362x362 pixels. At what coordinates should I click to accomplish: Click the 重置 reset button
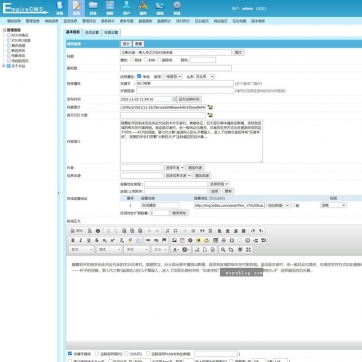point(138,44)
